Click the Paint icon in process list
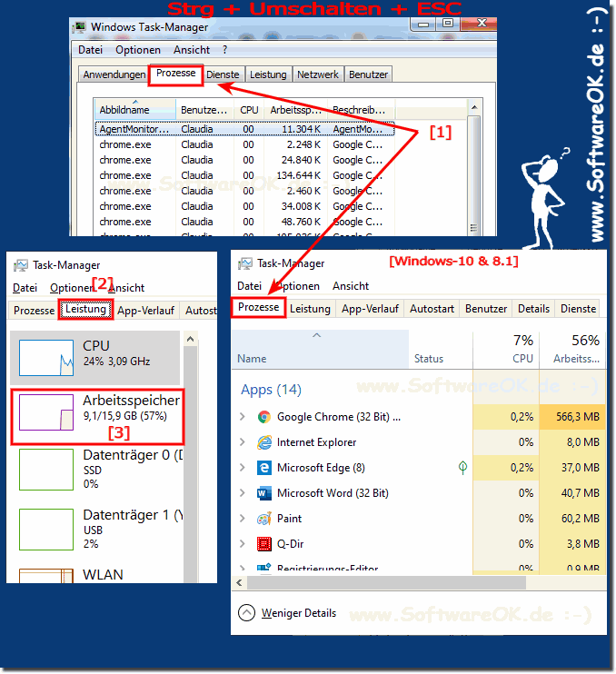 pos(264,518)
